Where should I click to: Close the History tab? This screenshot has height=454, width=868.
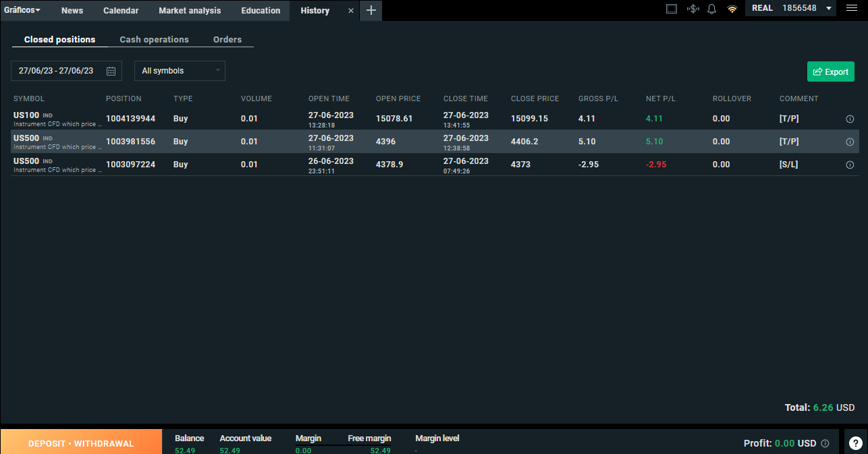point(350,11)
